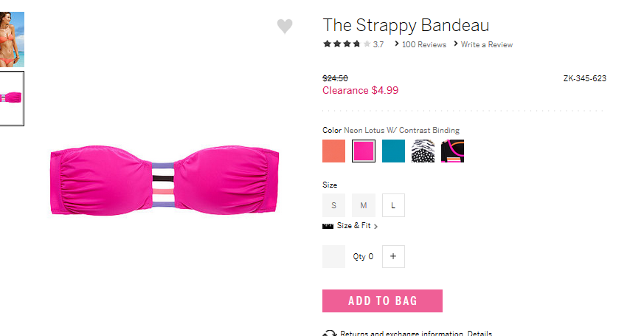Choose the black and white animal print swatch

click(x=423, y=151)
